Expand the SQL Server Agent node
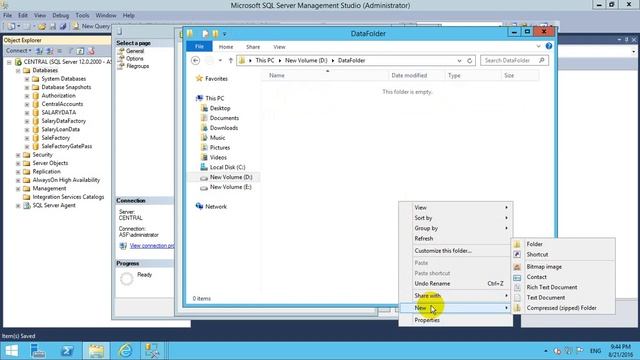Screen dimensions: 640x360 [x=18, y=206]
